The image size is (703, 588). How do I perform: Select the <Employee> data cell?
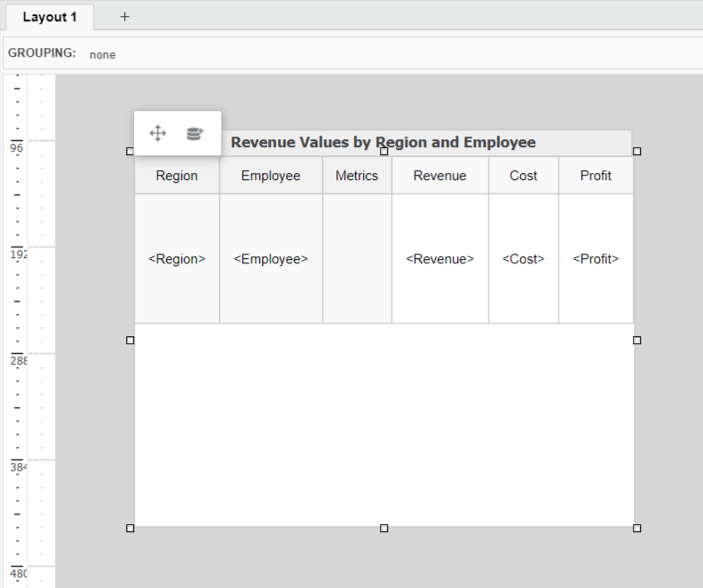click(271, 259)
